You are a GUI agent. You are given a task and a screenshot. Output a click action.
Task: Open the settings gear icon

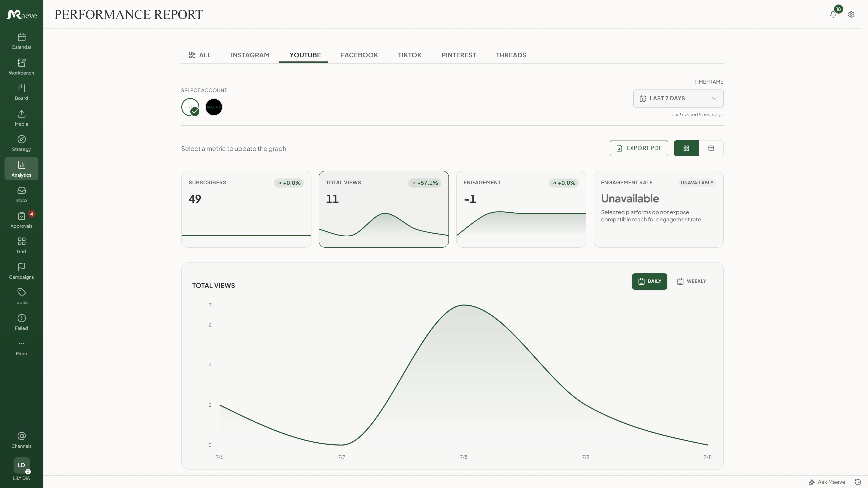click(x=851, y=14)
